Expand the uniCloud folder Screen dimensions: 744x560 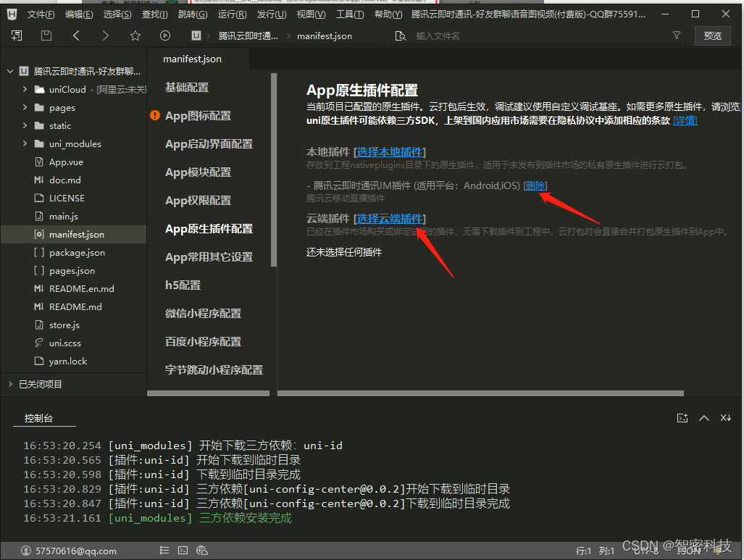[x=25, y=89]
